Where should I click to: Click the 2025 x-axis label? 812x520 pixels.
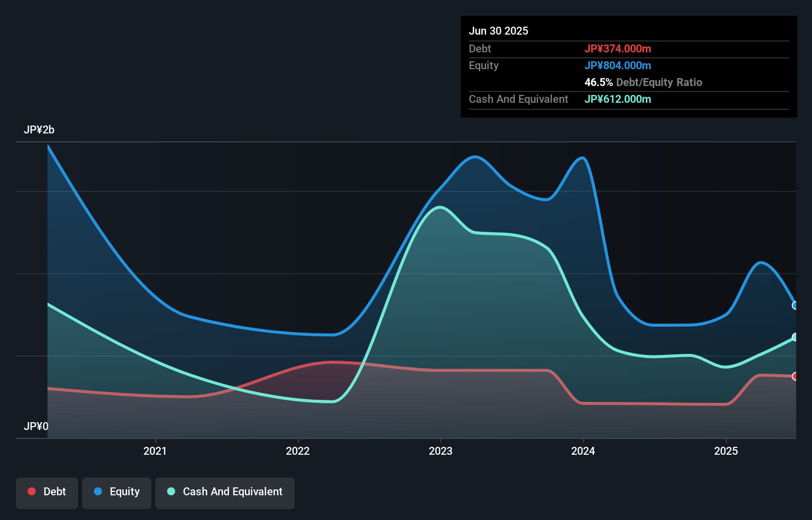pos(726,451)
